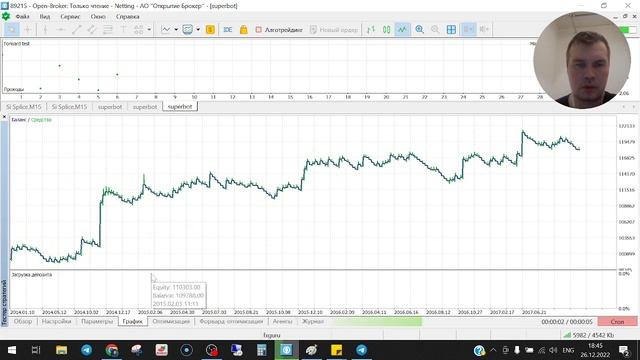
Task: Open the Окно menu
Action: click(98, 16)
